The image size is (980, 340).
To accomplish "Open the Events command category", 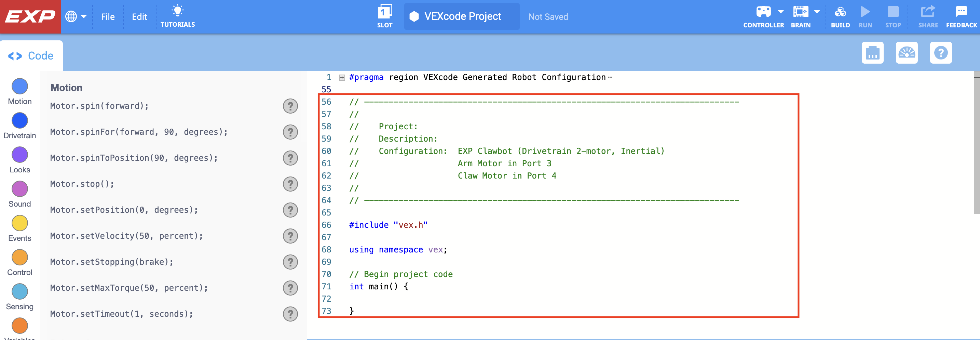I will coord(20,223).
